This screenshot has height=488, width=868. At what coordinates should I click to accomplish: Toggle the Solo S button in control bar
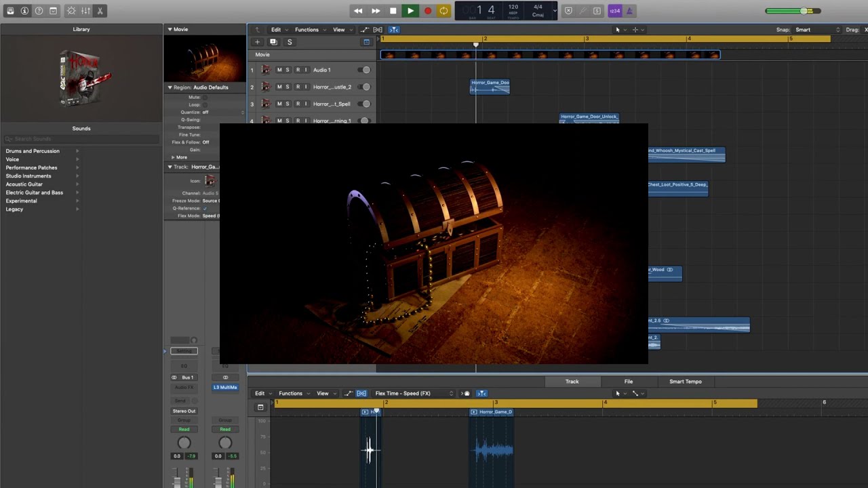pos(597,11)
